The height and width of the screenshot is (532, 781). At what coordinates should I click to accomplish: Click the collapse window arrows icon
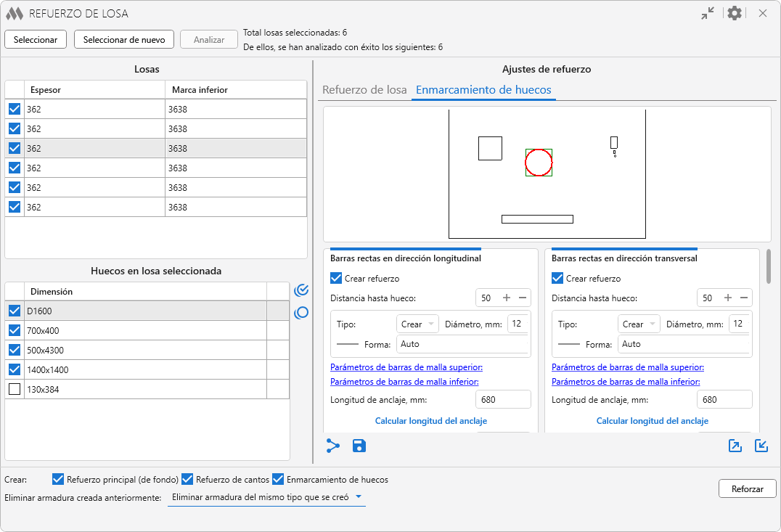pos(708,13)
